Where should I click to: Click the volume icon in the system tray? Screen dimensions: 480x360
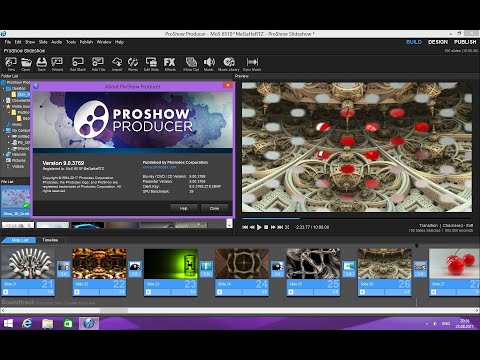coord(435,324)
